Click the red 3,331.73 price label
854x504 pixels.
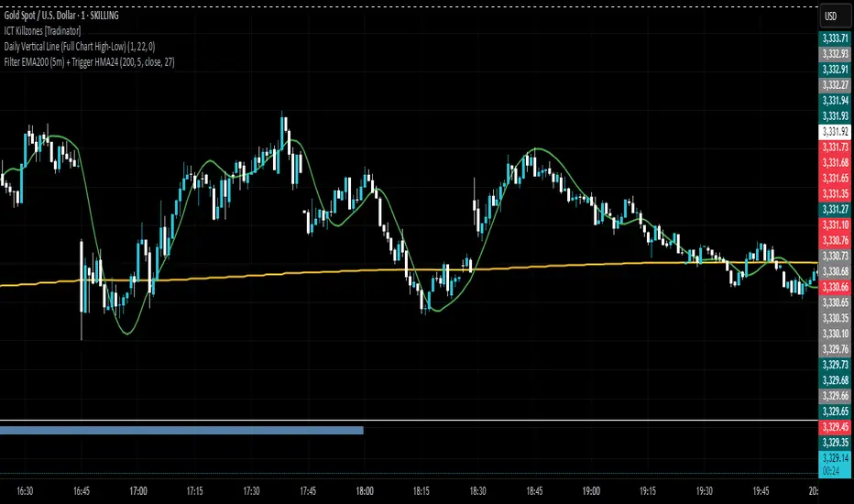pyautogui.click(x=835, y=148)
